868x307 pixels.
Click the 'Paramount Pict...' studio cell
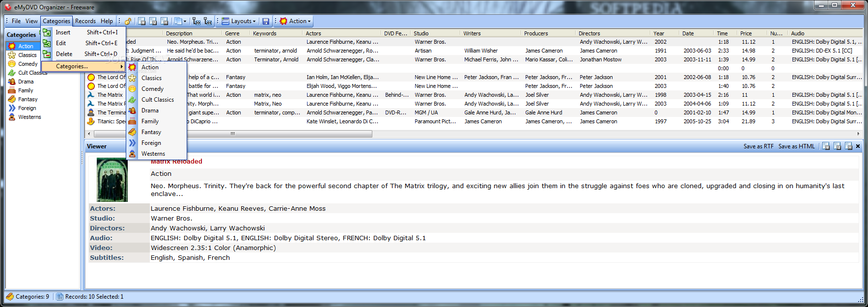[x=435, y=121]
